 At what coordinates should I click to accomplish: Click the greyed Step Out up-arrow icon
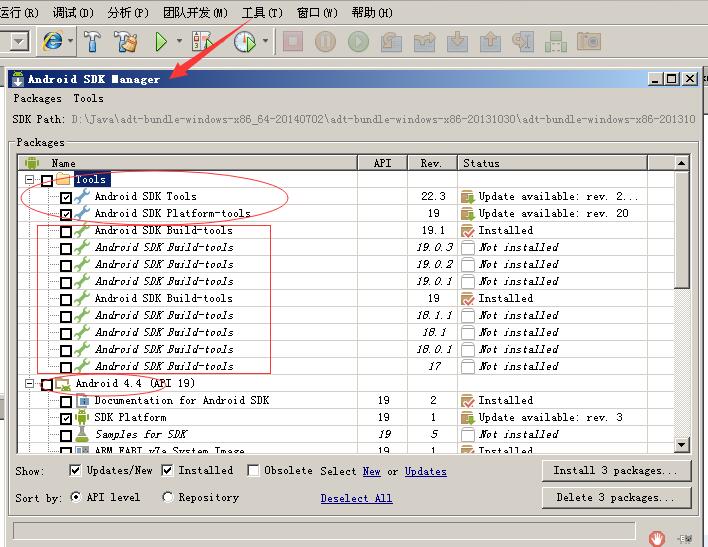tap(490, 42)
